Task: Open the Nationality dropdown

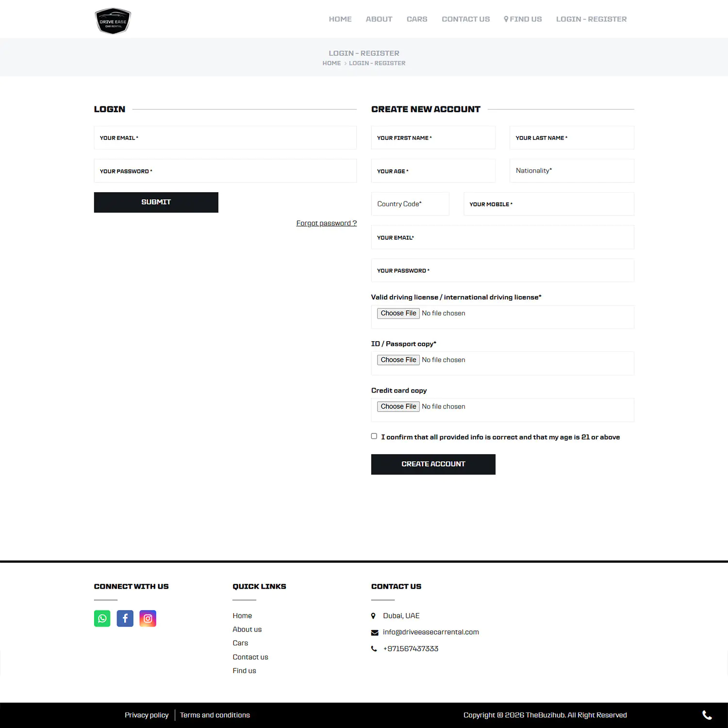Action: [571, 171]
